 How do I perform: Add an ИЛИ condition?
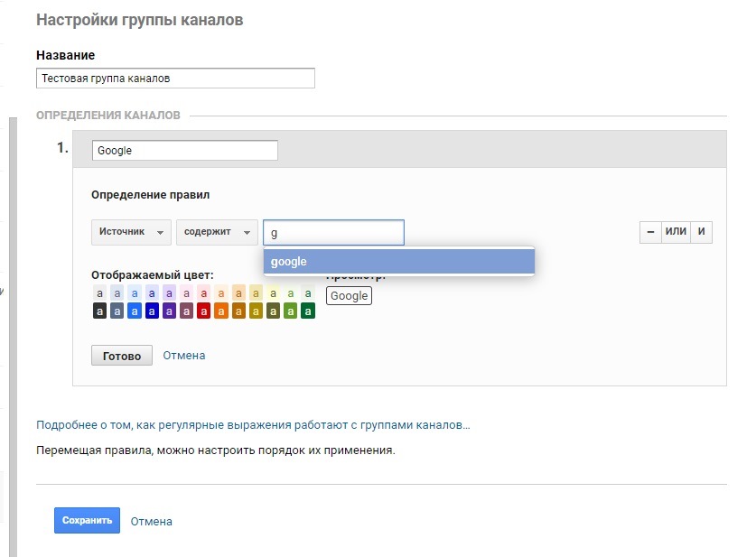[676, 232]
